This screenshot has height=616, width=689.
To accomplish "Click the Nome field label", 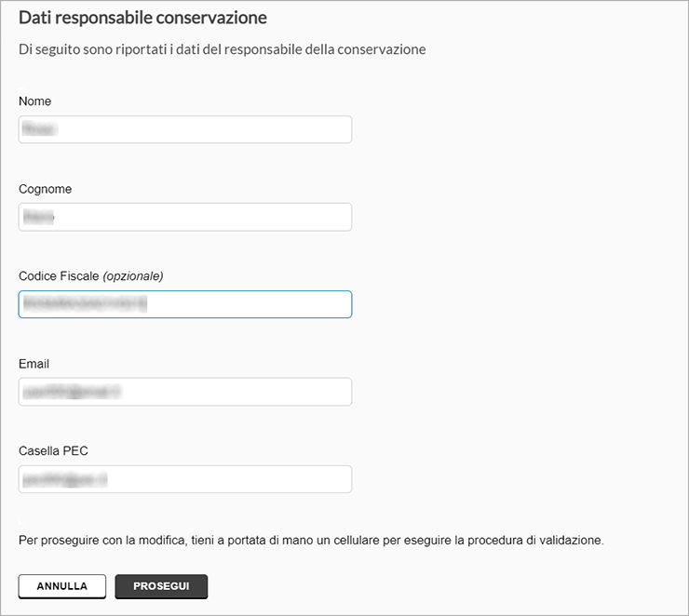I will coord(34,101).
